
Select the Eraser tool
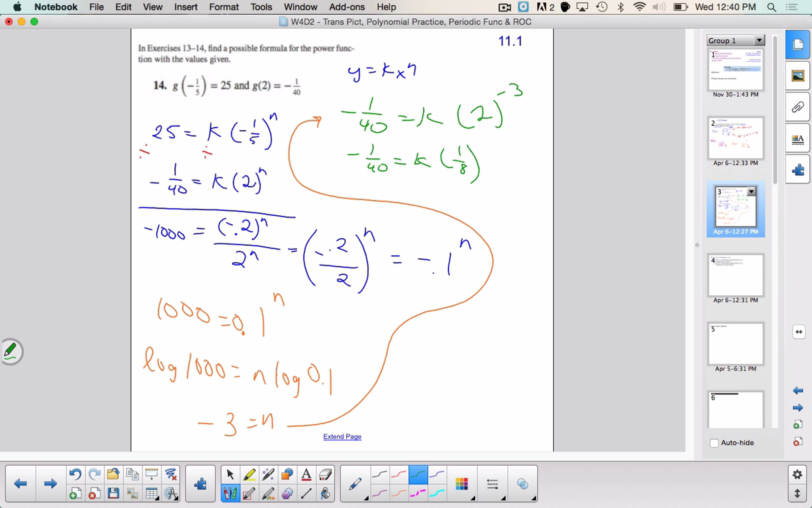325,474
